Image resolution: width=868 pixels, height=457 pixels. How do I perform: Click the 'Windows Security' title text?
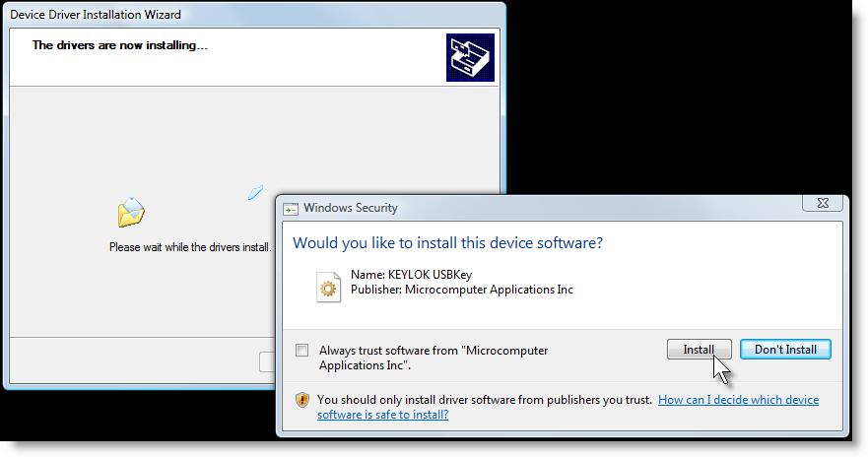[x=351, y=208]
